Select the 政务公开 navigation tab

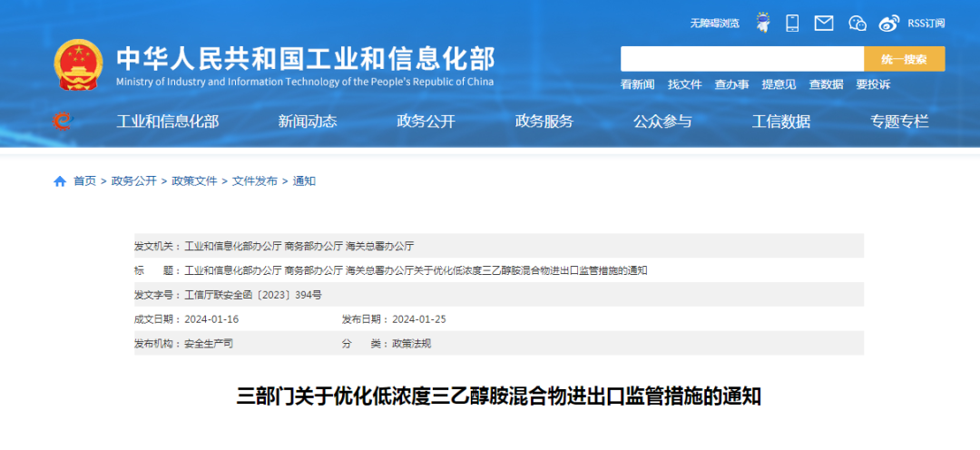426,122
